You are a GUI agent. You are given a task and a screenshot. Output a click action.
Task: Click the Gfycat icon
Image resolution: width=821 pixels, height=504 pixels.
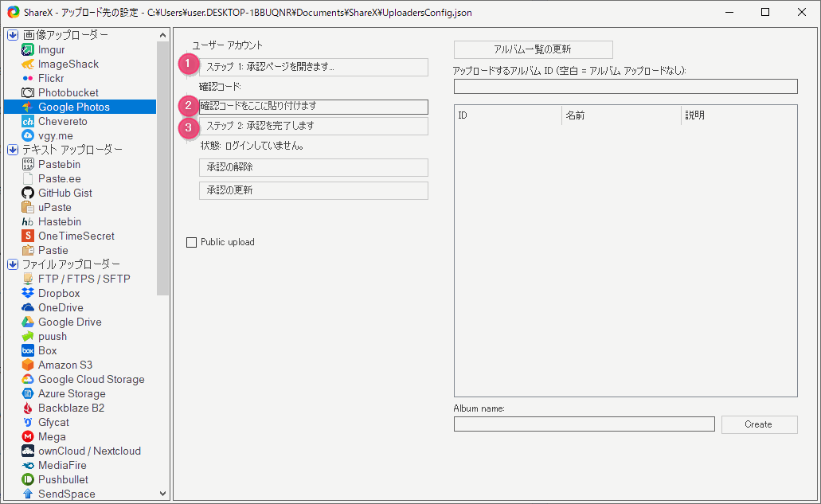[x=28, y=422]
